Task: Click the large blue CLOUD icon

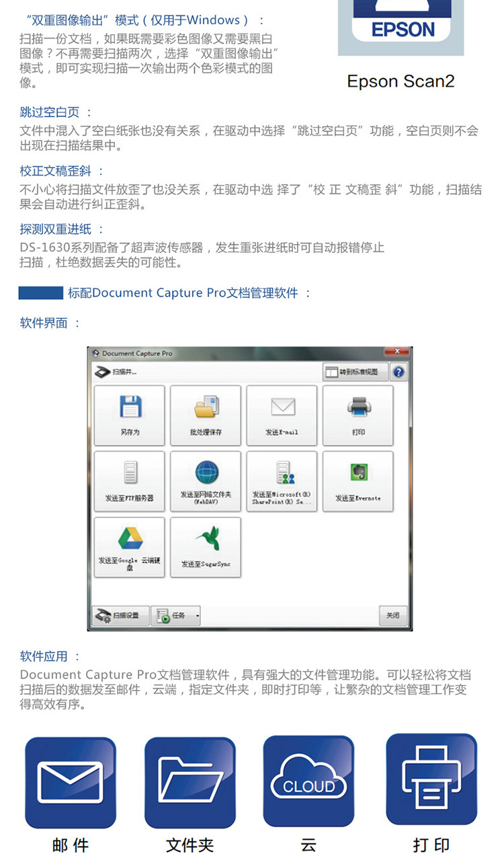Action: pos(308,781)
